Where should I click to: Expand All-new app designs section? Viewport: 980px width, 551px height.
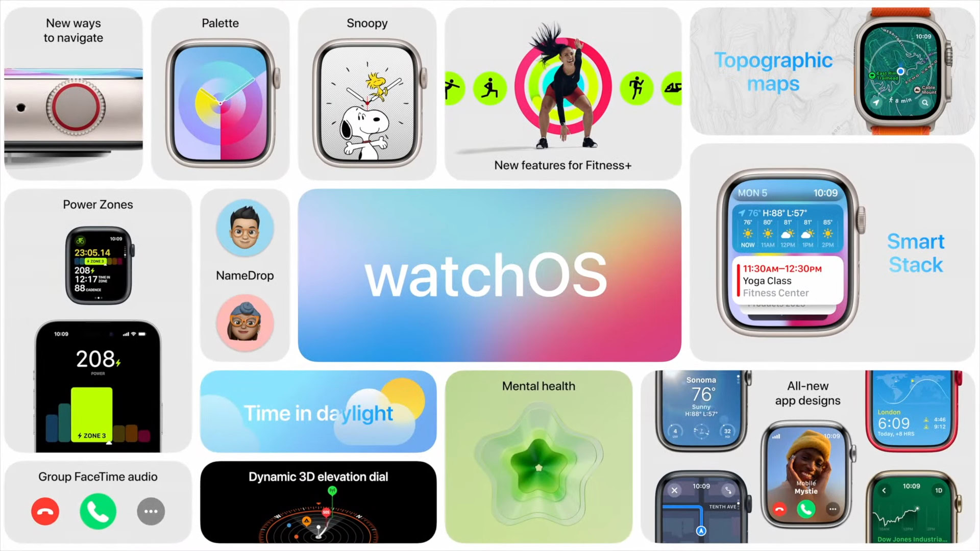click(x=807, y=393)
